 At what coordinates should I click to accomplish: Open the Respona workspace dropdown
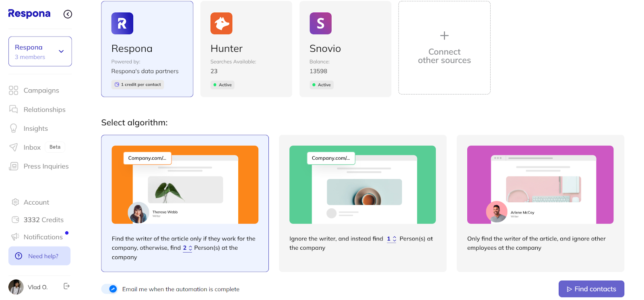(x=40, y=51)
